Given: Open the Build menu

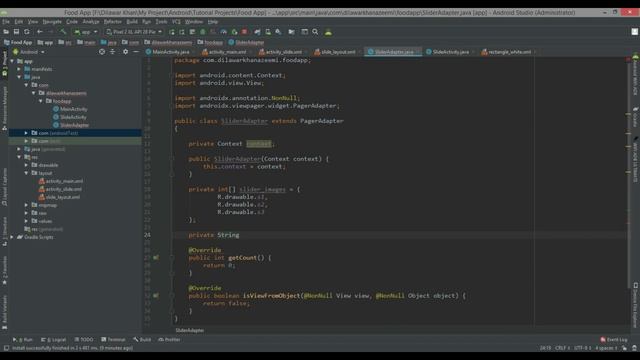Looking at the screenshot, I should 132,22.
